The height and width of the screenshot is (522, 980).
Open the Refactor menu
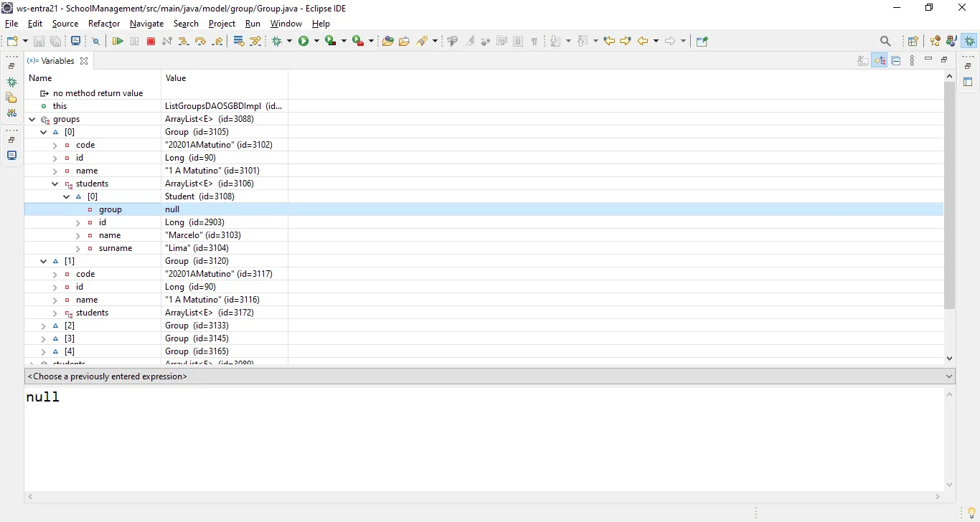tap(104, 24)
